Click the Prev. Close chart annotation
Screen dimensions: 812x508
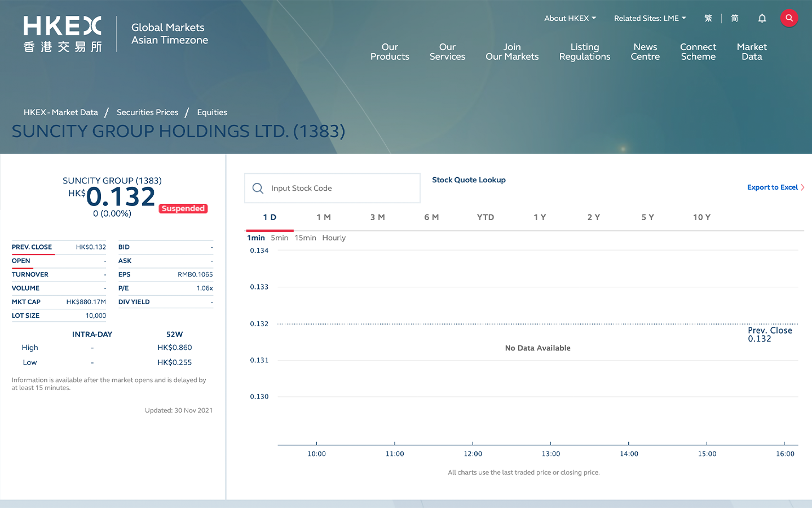[x=770, y=335]
